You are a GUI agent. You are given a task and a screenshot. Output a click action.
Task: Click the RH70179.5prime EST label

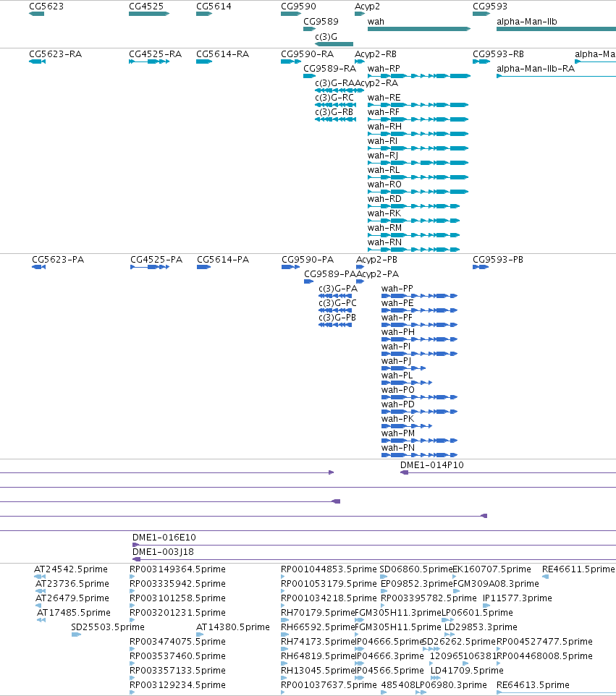pos(318,613)
